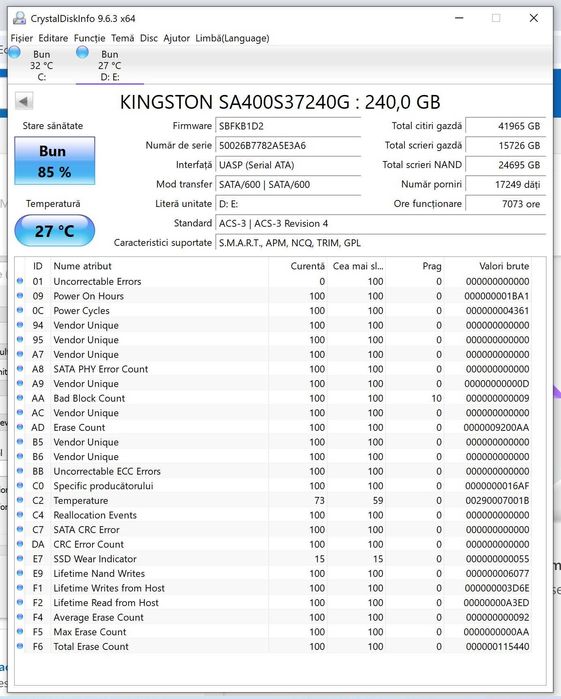Click the ID column header
561x699 pixels.
pyautogui.click(x=38, y=266)
